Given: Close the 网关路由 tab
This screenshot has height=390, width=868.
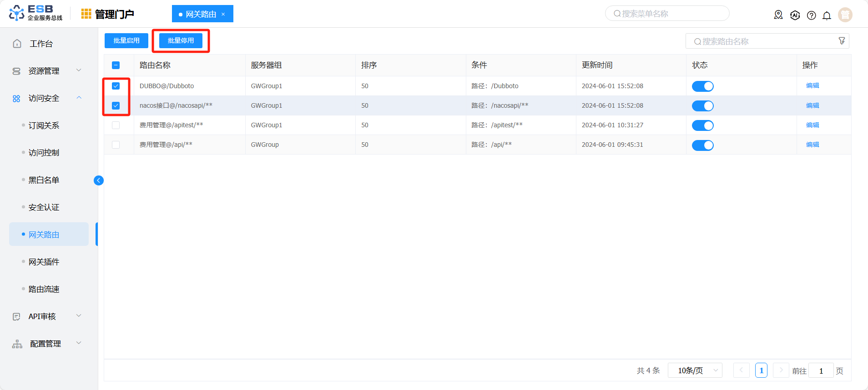Looking at the screenshot, I should click(223, 14).
